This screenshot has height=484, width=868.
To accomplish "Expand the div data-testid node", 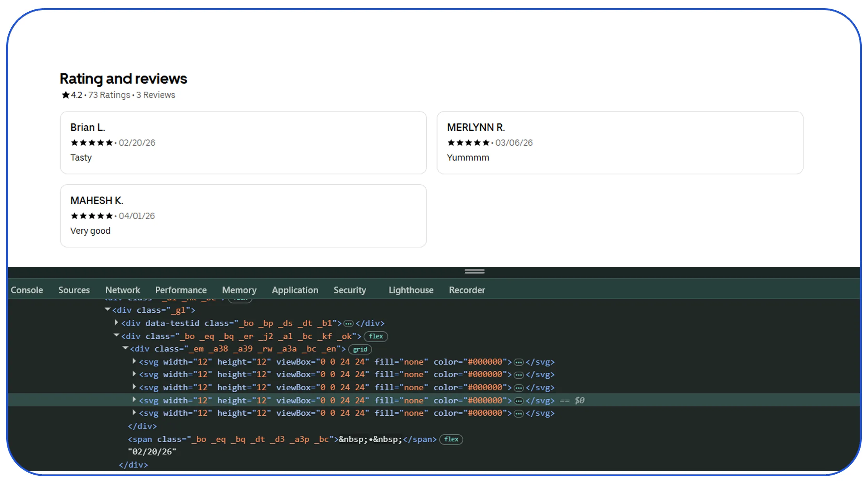I will coord(116,322).
